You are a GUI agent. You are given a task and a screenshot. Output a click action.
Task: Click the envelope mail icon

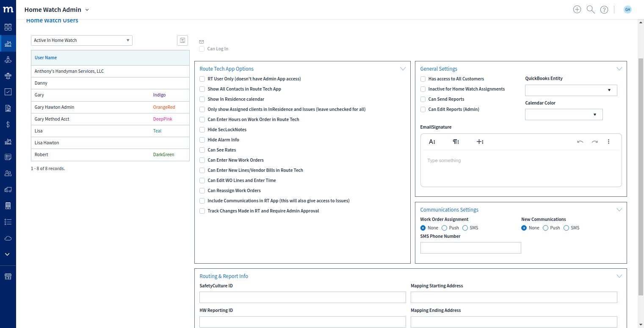pyautogui.click(x=202, y=42)
